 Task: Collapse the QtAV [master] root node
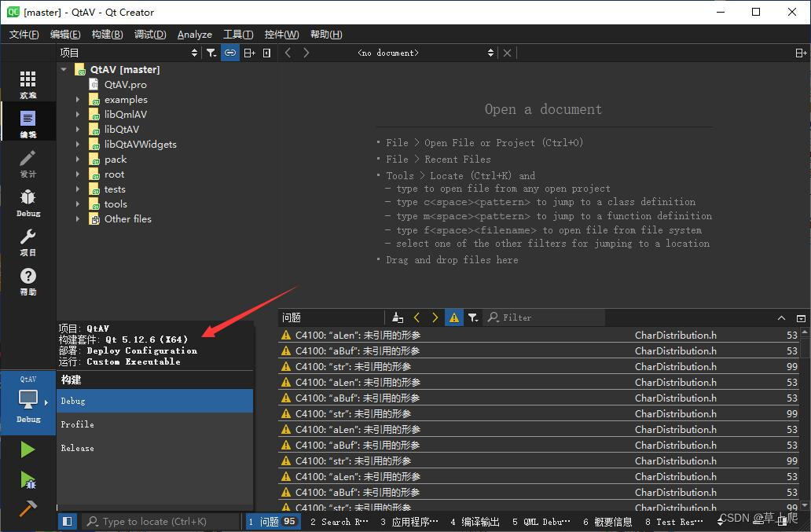coord(64,69)
